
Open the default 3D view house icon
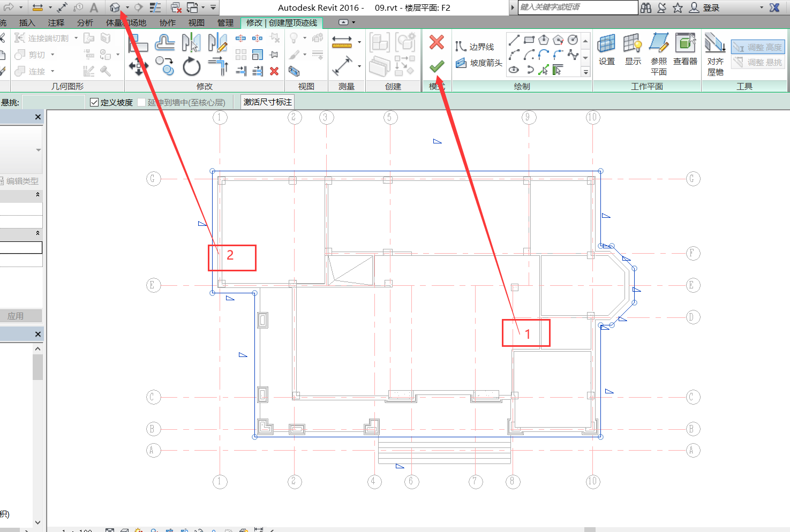[115, 7]
